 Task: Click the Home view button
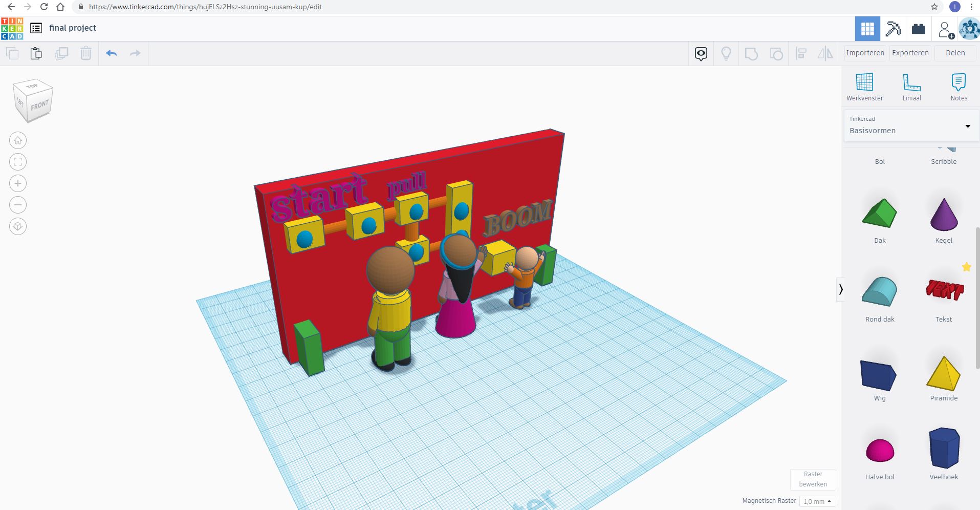pos(18,140)
